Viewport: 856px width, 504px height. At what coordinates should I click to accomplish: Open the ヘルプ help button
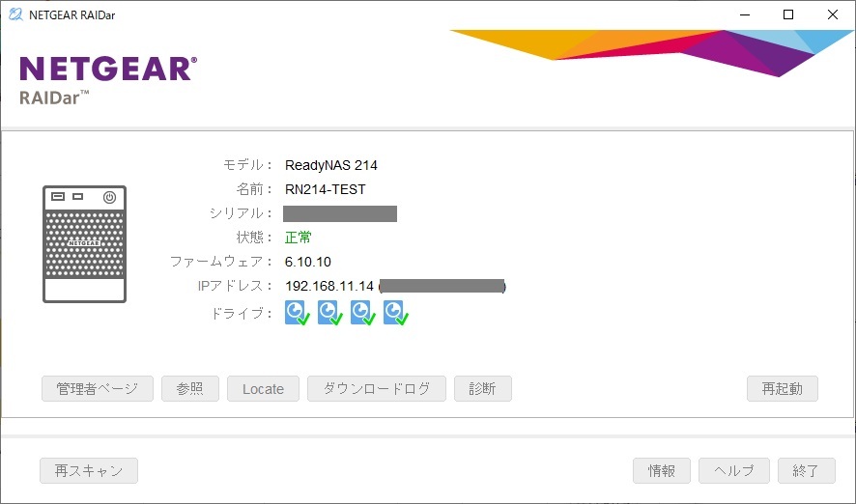pos(734,470)
